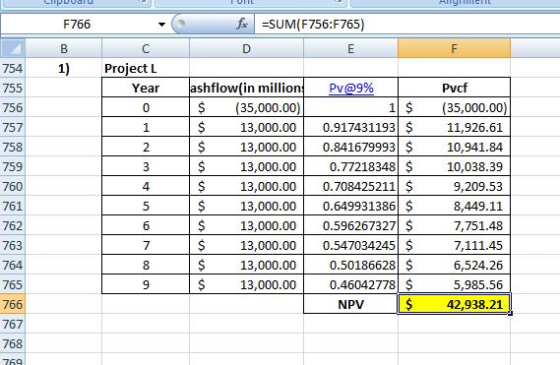Click the cell with 0.596267327
The height and width of the screenshot is (365, 560).
pos(351,225)
